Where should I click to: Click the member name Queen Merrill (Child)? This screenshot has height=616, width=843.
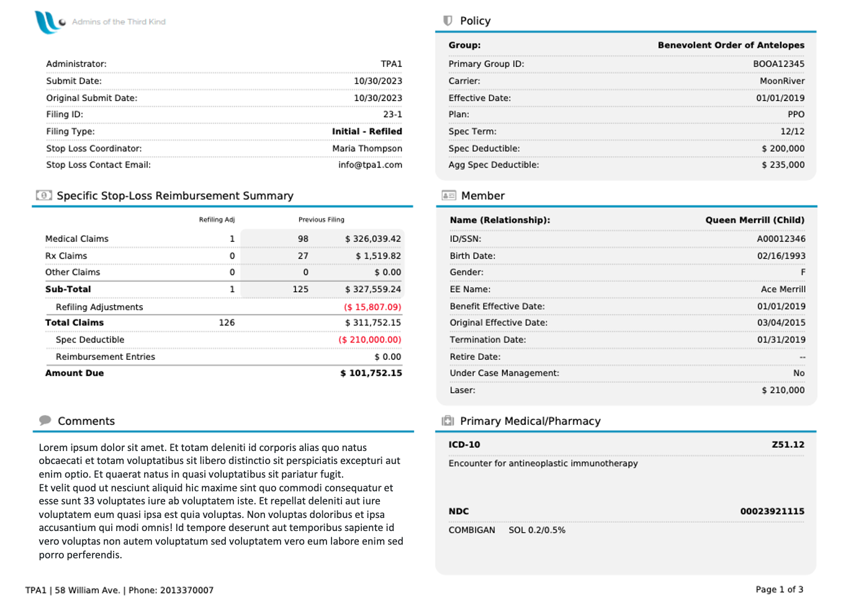coord(755,220)
